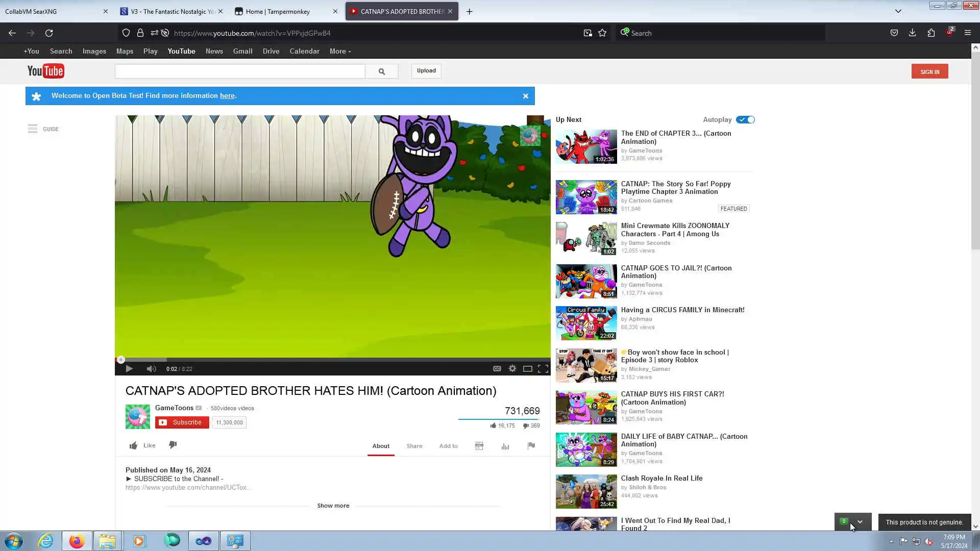
Task: Mute the video with speaker icon
Action: [151, 369]
